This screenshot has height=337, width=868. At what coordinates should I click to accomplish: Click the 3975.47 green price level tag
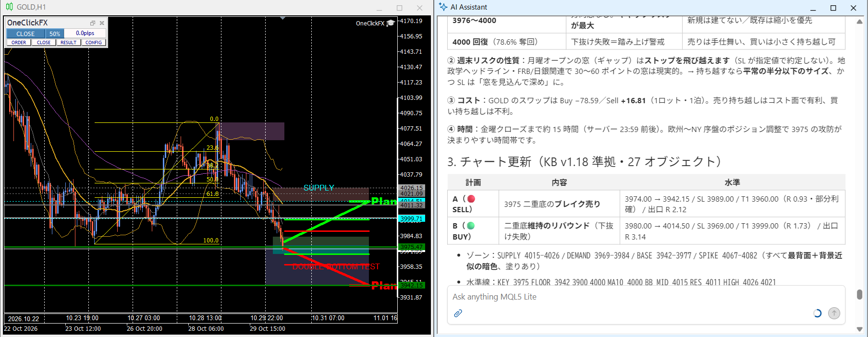(x=412, y=247)
